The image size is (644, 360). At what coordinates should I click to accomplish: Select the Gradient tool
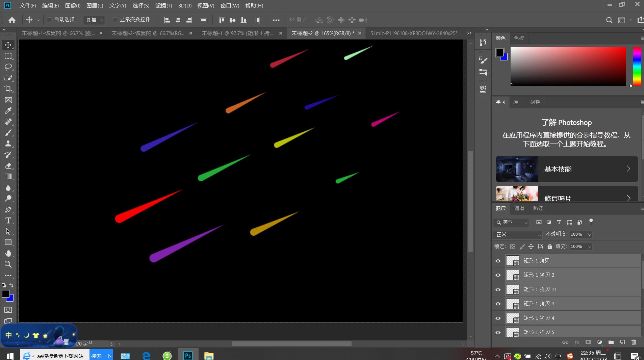point(8,177)
